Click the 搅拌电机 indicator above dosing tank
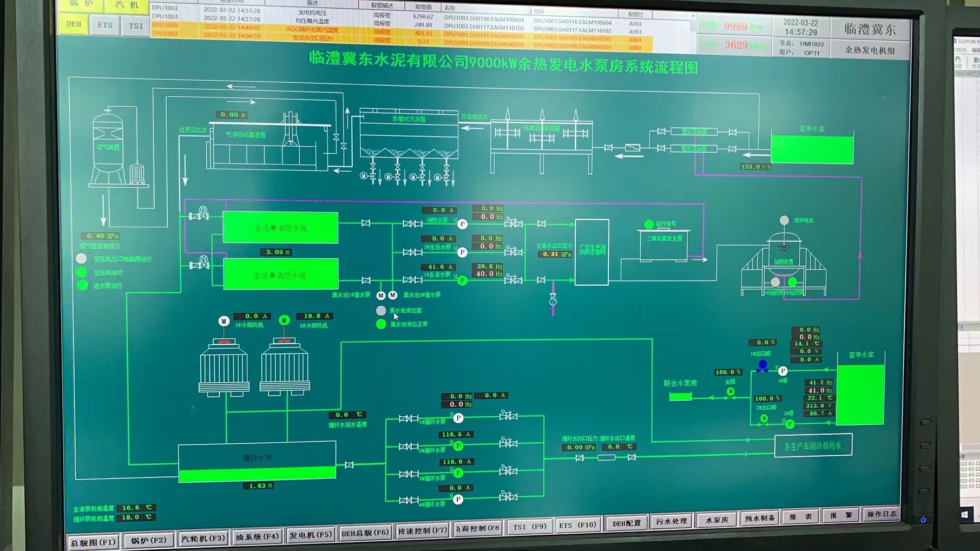The width and height of the screenshot is (980, 551). pos(784,220)
